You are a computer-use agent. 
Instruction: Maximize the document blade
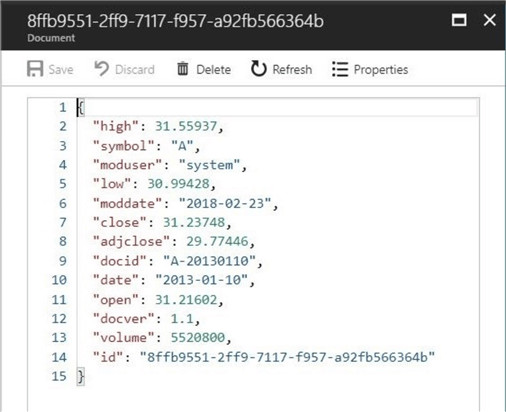[459, 20]
